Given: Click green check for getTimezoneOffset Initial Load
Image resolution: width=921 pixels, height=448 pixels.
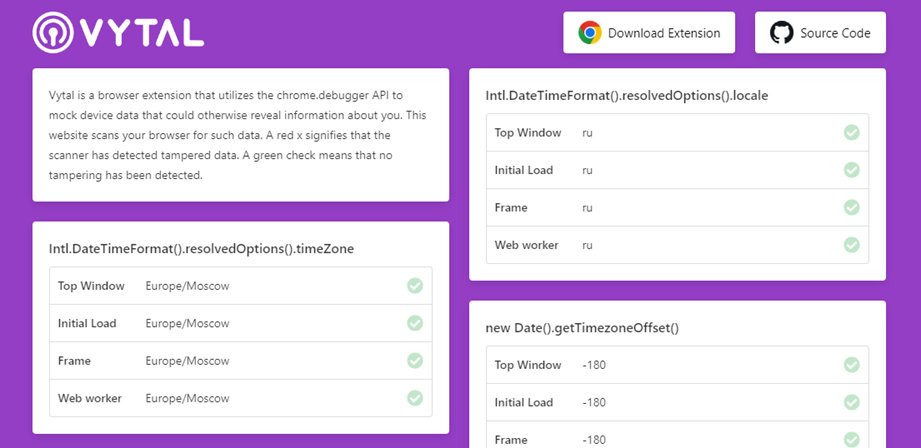Looking at the screenshot, I should coord(852,402).
